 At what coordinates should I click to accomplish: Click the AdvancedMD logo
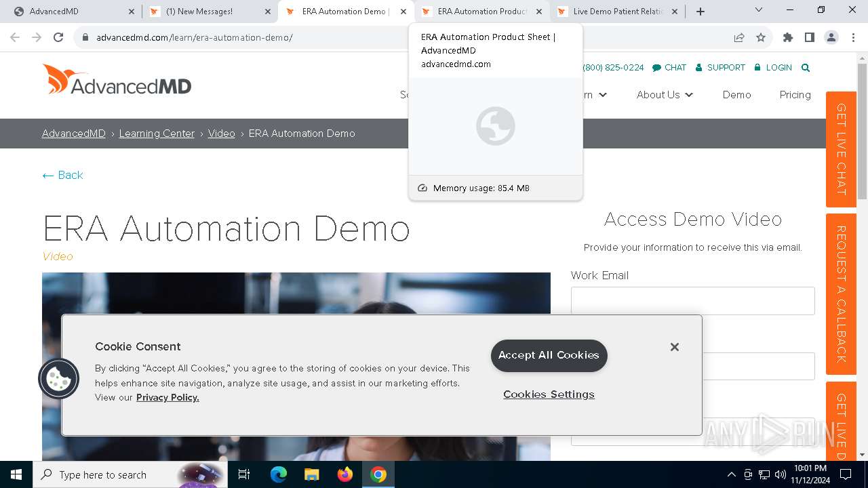[117, 79]
